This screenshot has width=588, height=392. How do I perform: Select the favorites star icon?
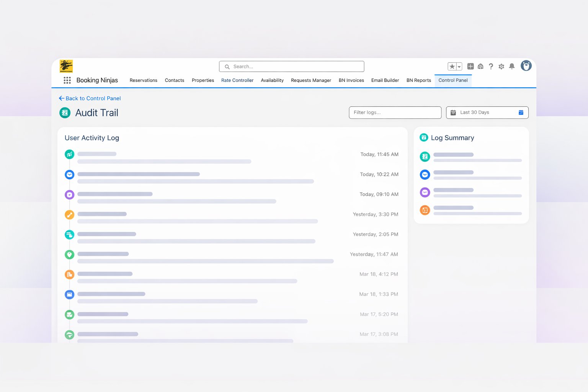(452, 66)
